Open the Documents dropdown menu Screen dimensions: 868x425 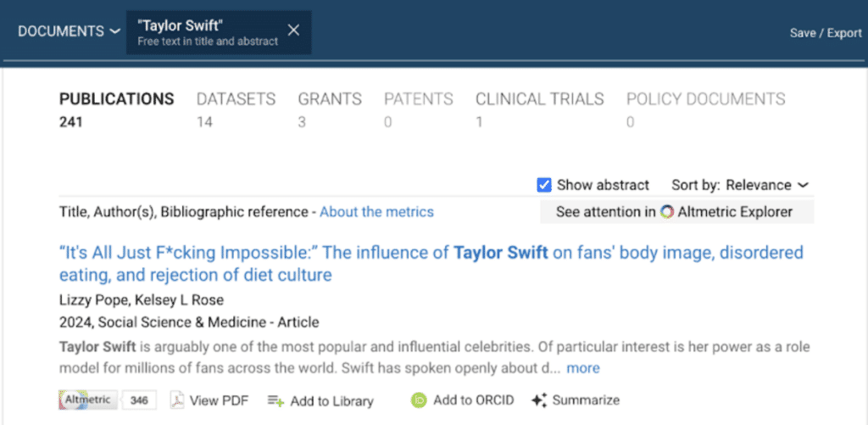point(70,31)
